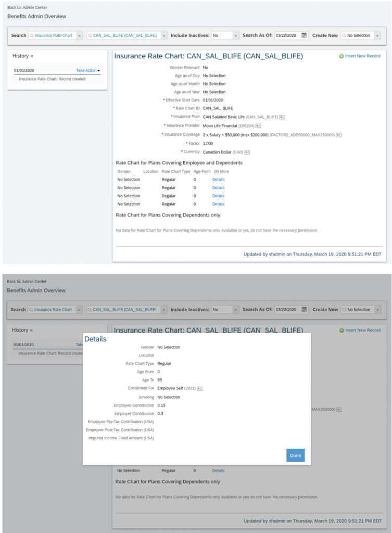Click Done in the Details dialog
This screenshot has width=392, height=533.
tap(296, 455)
